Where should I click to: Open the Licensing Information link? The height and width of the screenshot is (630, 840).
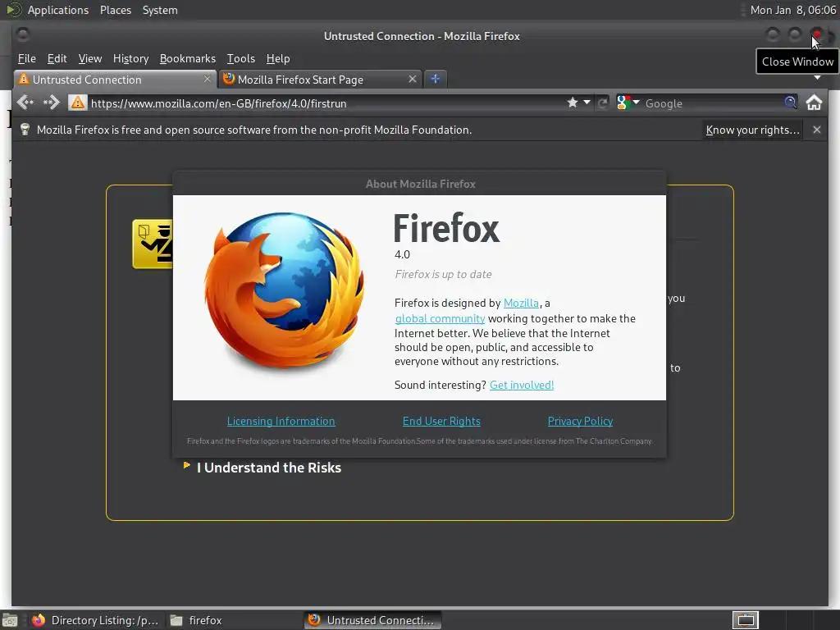click(281, 421)
